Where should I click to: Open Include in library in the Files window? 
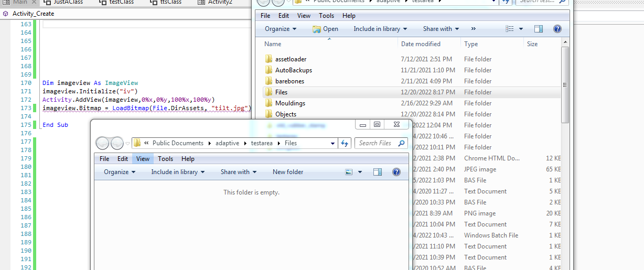[x=178, y=172]
